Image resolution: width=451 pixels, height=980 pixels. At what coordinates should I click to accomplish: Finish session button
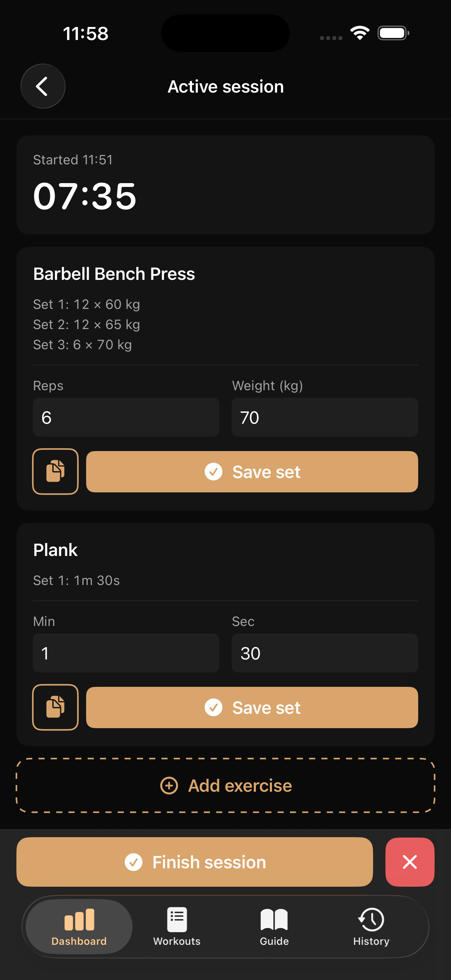(195, 862)
